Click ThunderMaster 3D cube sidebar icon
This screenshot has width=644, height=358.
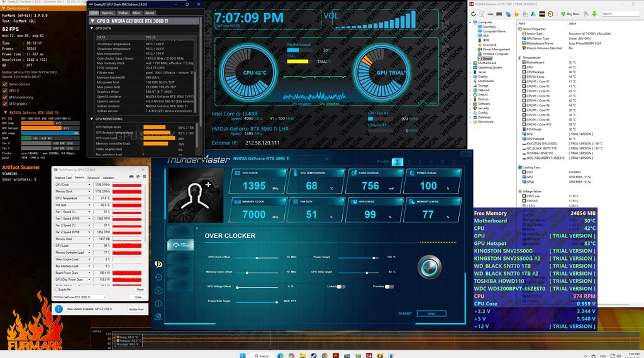point(158,290)
